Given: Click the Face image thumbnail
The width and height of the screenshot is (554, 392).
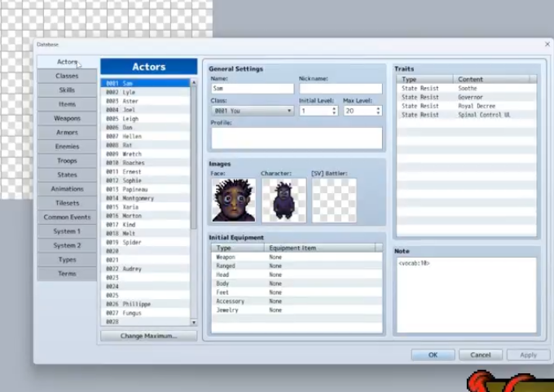Looking at the screenshot, I should (x=234, y=200).
